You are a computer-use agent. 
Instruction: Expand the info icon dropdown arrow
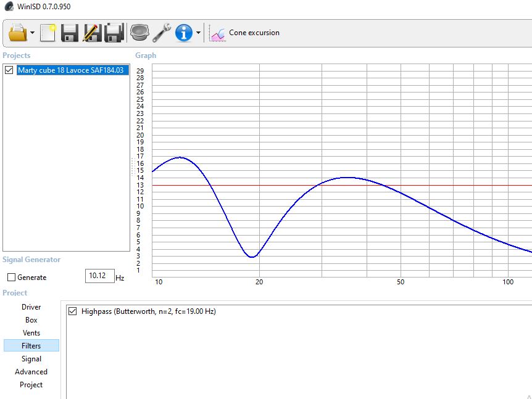198,33
